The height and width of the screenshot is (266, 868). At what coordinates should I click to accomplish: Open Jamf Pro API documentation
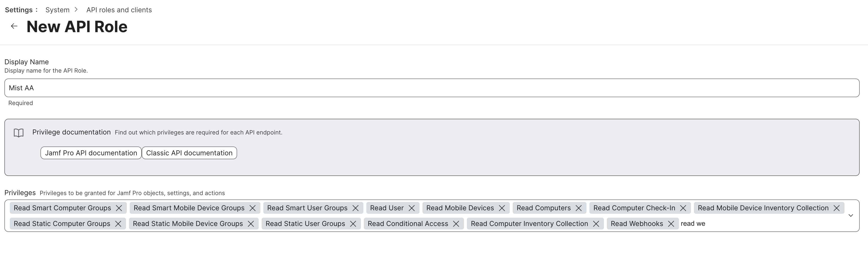point(91,153)
